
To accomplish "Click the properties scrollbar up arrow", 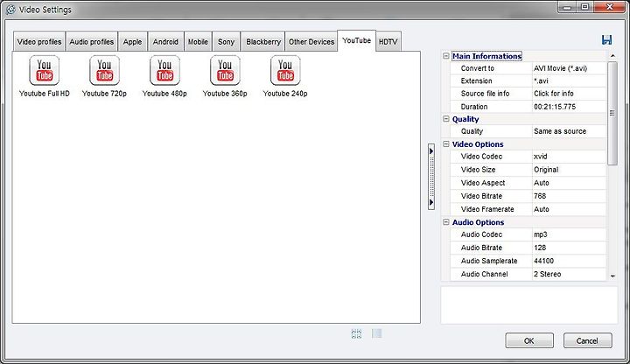I will pos(612,55).
